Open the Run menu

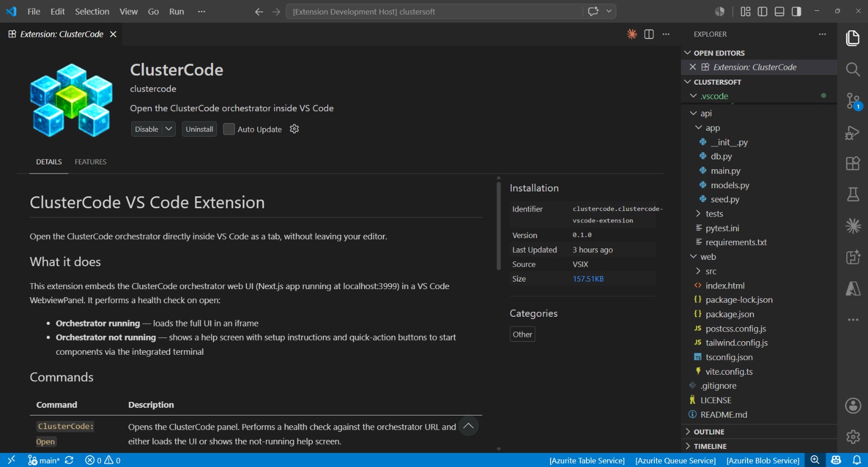click(176, 11)
